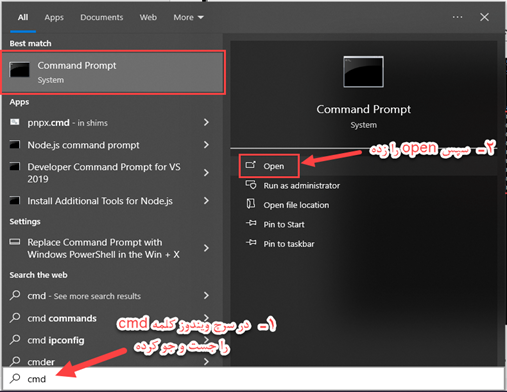Click magnifier icon beside cmd commands
The image size is (507, 392).
click(15, 318)
